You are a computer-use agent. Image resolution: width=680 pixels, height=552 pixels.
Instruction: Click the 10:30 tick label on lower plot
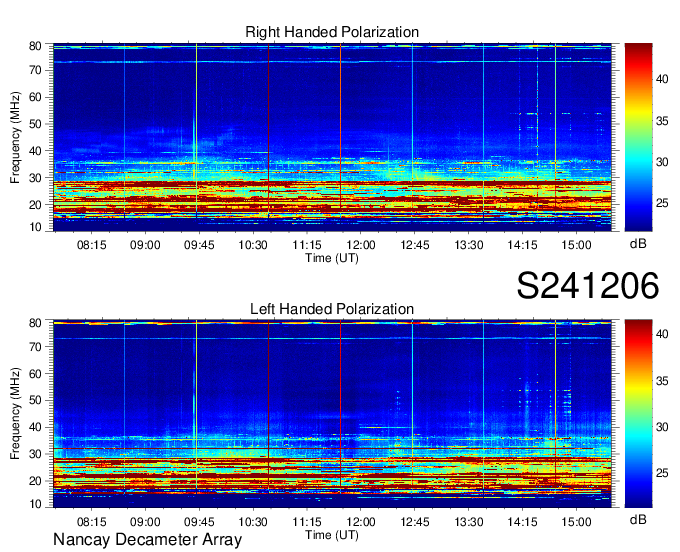(253, 522)
